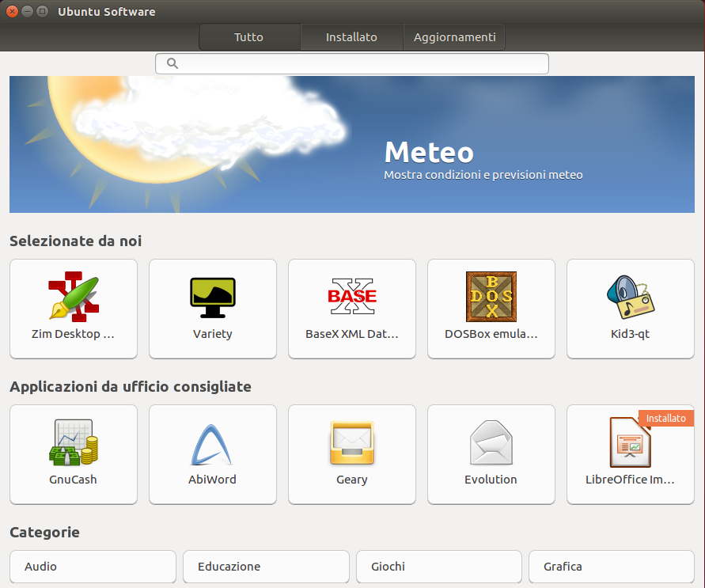Screen dimensions: 705x588
Task: Browse the Audio category
Action: (x=93, y=567)
